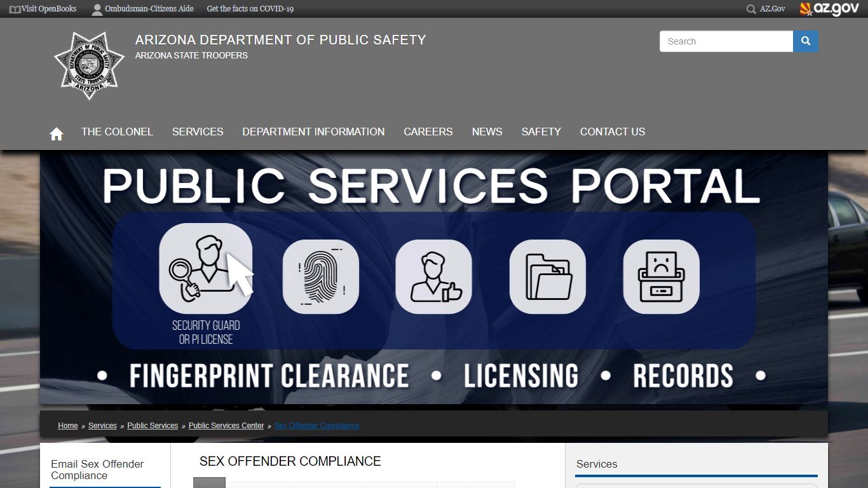Screen dimensions: 868x488
Task: Click the Sex Offender Compliance page heading
Action: (x=290, y=461)
